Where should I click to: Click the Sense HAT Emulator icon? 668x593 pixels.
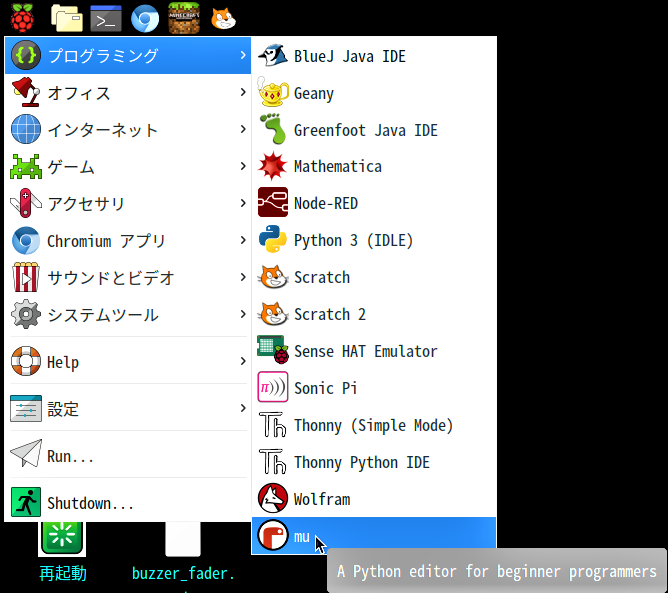pos(273,350)
